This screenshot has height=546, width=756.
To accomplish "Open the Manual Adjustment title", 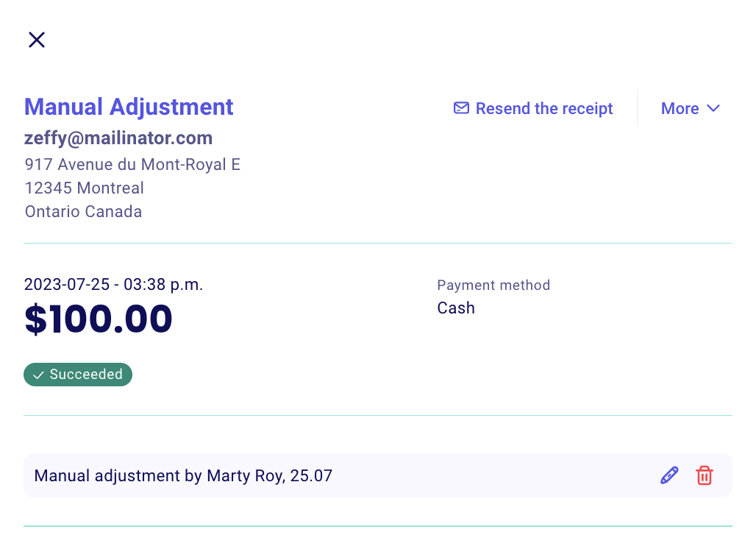I will 129,107.
